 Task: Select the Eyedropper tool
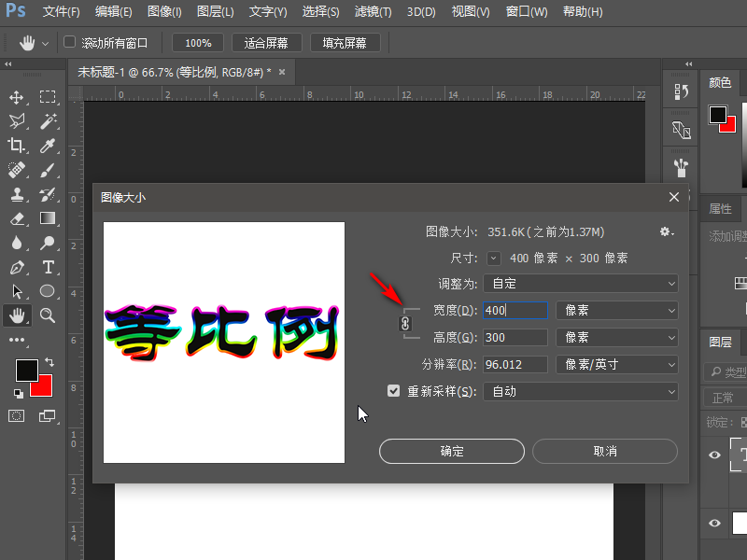48,146
